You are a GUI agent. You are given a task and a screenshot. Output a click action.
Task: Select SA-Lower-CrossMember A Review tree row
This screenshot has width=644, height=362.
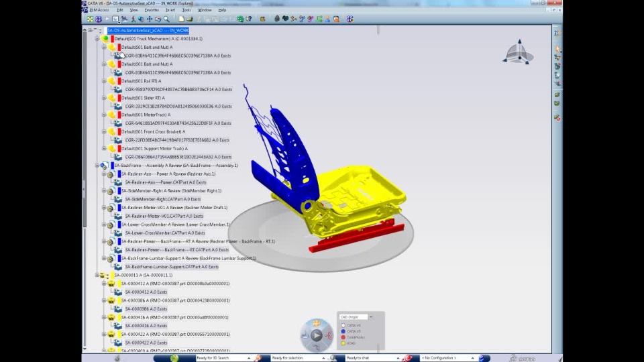click(x=175, y=225)
